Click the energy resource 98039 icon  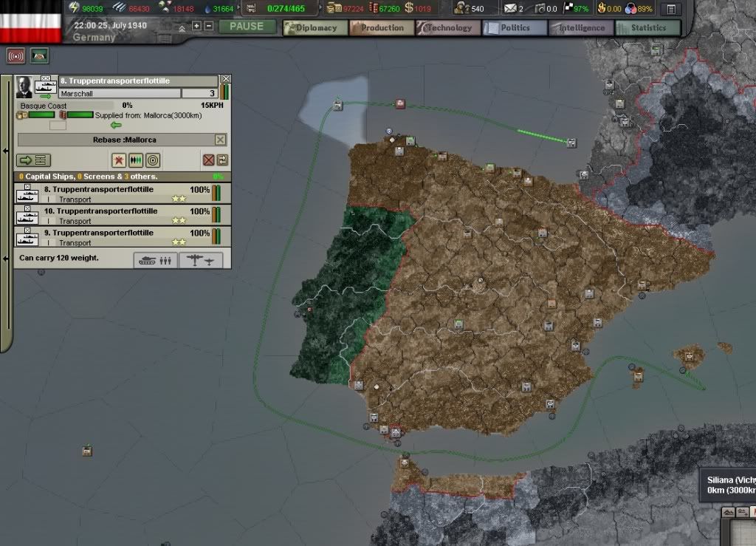[x=74, y=7]
